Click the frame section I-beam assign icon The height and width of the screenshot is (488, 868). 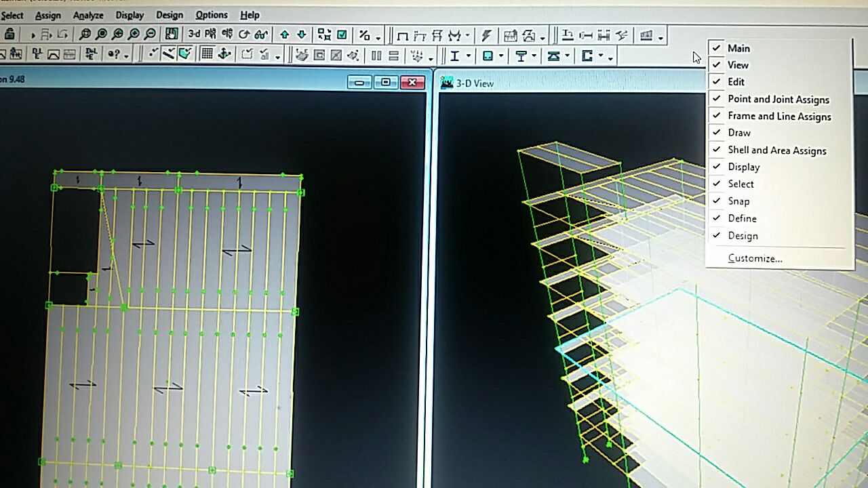pyautogui.click(x=455, y=56)
